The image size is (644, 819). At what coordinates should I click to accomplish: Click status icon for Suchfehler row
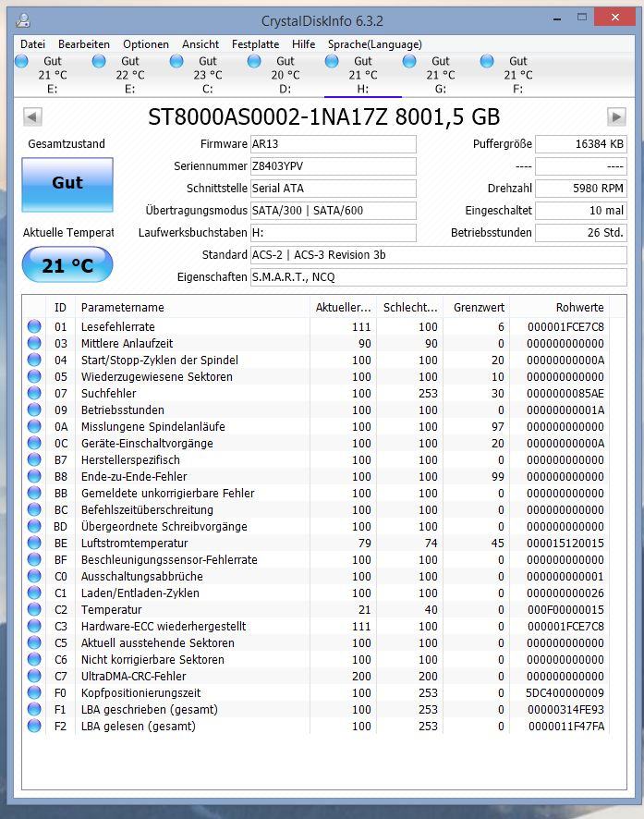34,393
